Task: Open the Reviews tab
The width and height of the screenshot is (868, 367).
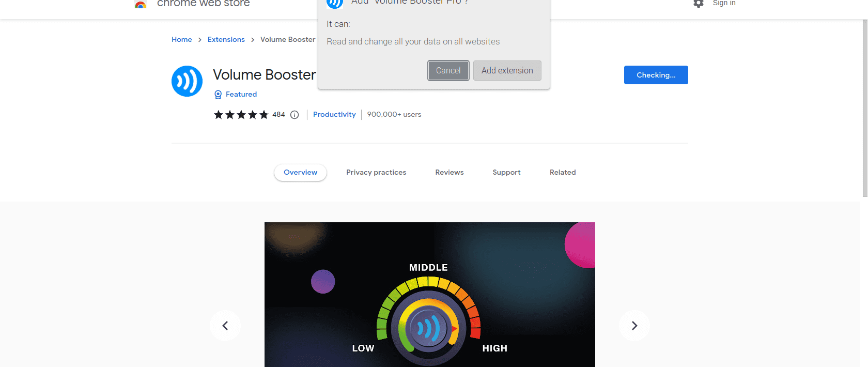Action: click(450, 173)
